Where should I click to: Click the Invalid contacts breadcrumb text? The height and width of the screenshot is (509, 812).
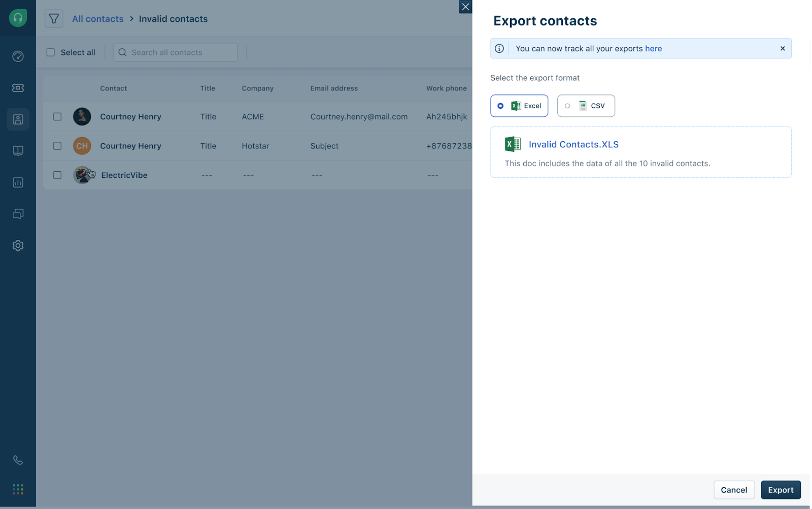click(173, 19)
